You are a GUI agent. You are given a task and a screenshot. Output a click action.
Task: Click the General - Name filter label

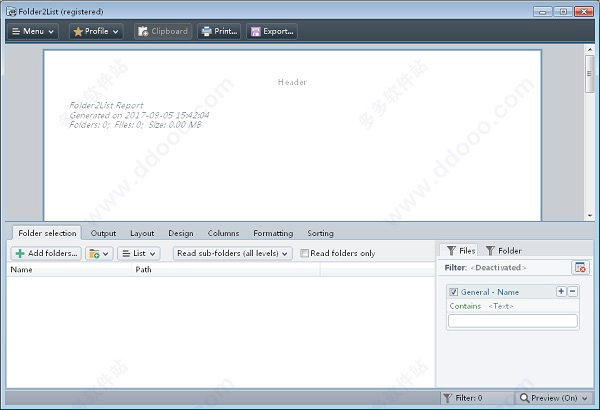[x=490, y=292]
